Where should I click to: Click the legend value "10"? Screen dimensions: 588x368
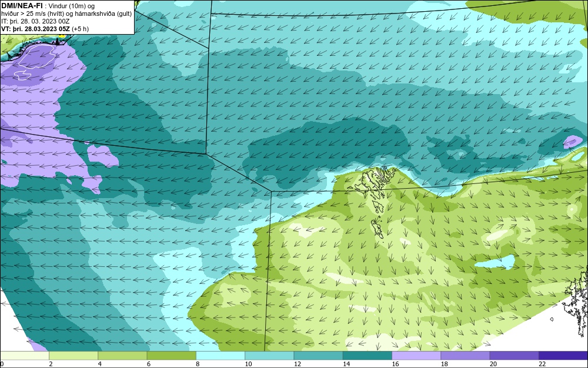[248, 364]
